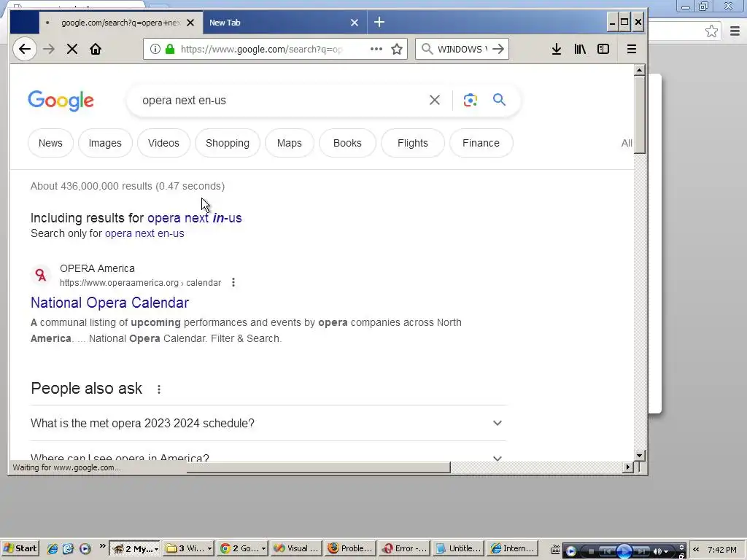
Task: Filter results by Videos
Action: point(163,143)
